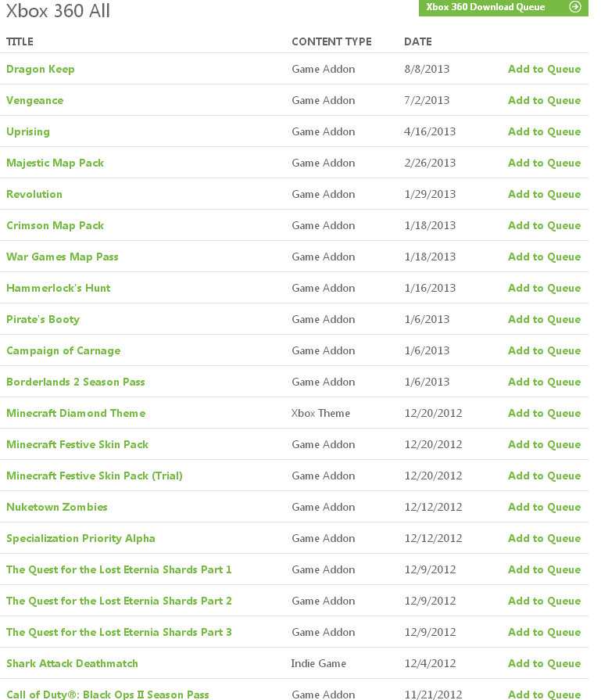Add Dragon Keep to queue
The height and width of the screenshot is (700, 601).
(544, 69)
